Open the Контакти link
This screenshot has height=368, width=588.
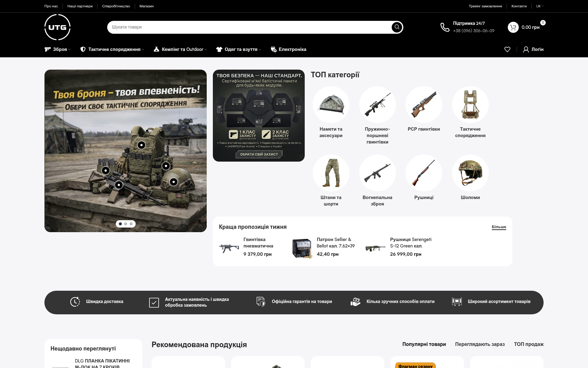(519, 6)
